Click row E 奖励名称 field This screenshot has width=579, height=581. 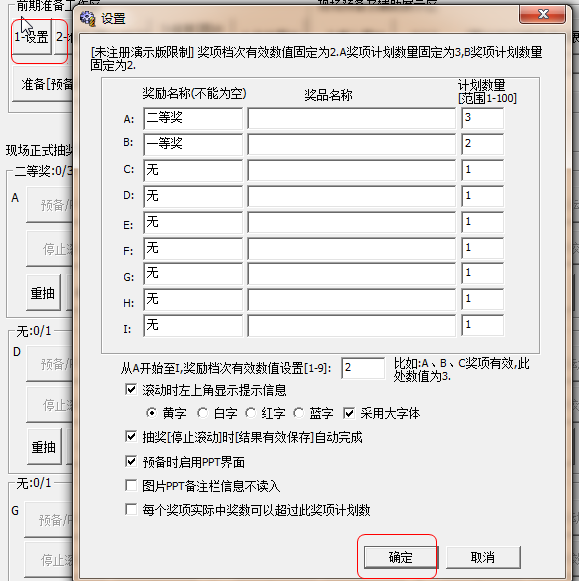[193, 222]
